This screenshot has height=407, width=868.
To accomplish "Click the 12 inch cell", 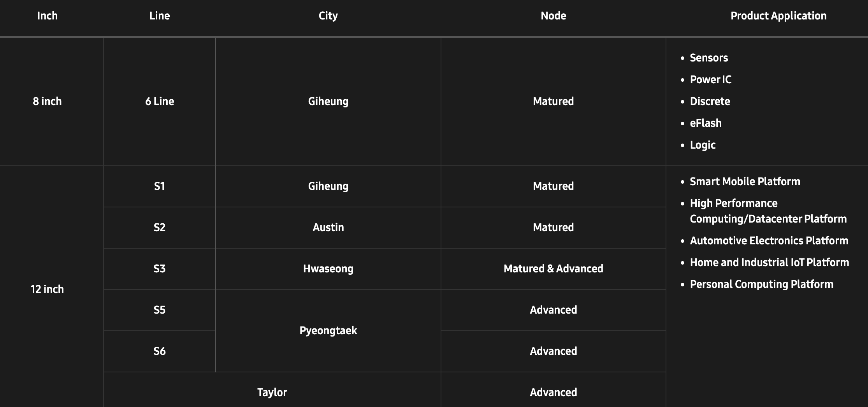I will [x=47, y=289].
